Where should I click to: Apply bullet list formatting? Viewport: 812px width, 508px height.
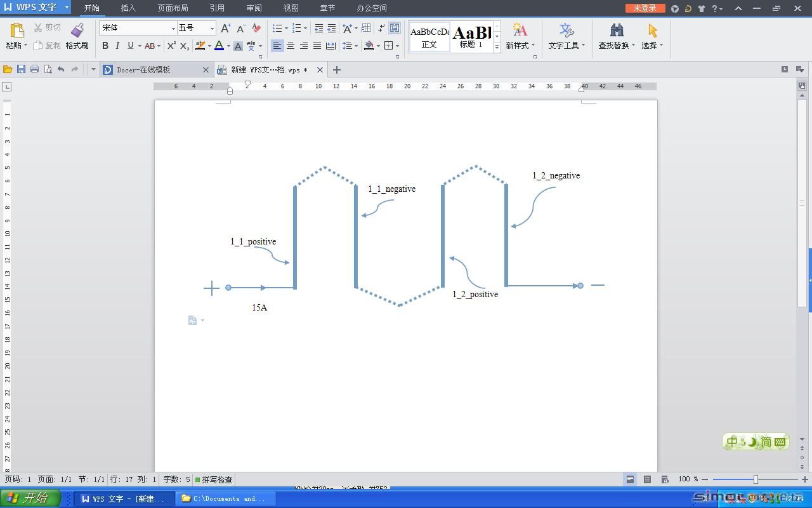(277, 28)
